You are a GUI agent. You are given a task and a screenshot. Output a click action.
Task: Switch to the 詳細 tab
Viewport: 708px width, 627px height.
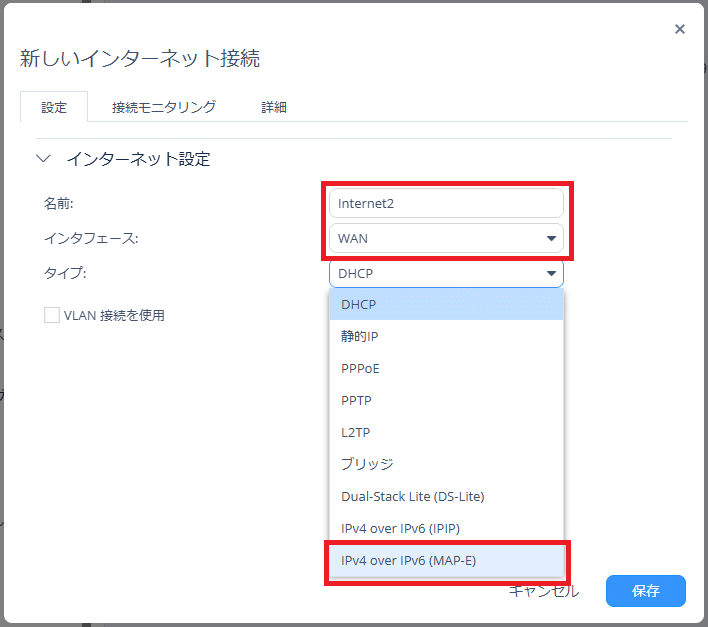point(274,107)
